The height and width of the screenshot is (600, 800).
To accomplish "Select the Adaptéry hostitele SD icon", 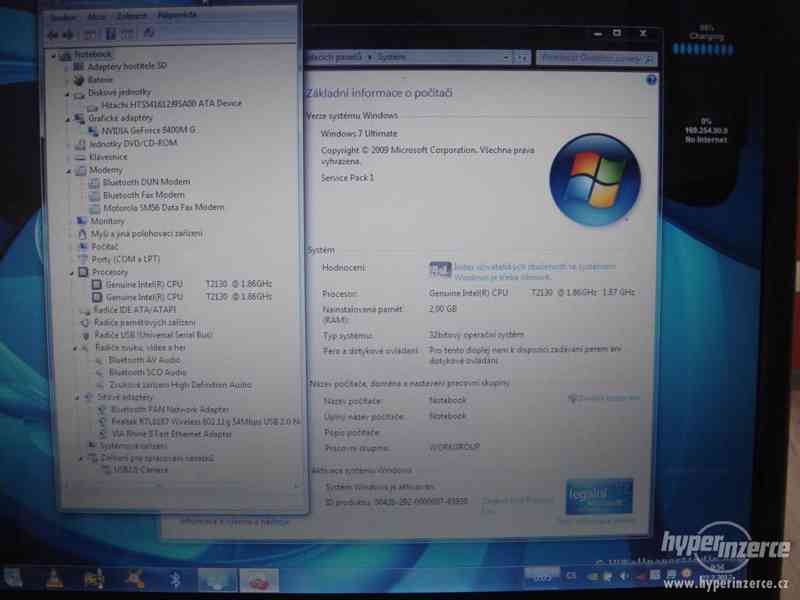I will [78, 67].
